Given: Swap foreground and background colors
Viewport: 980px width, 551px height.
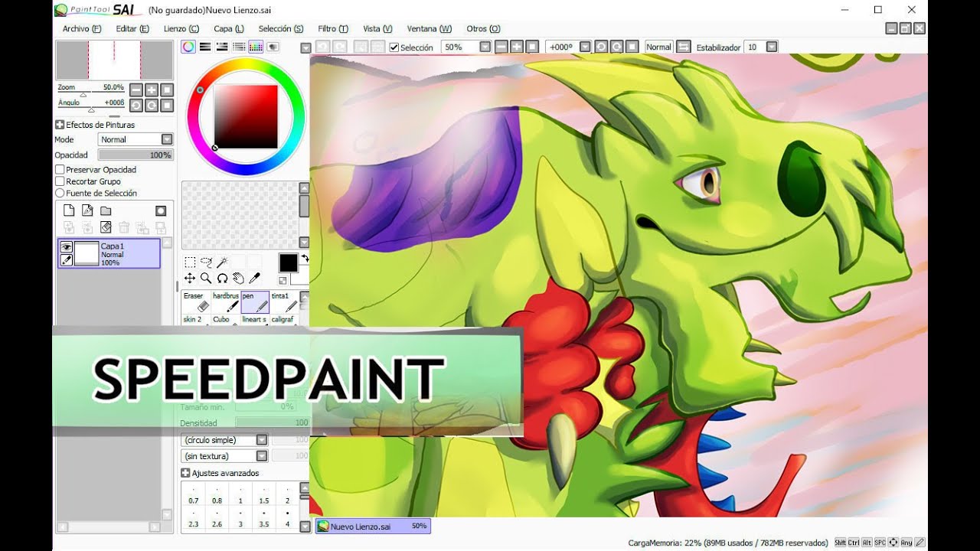Looking at the screenshot, I should click(x=305, y=258).
